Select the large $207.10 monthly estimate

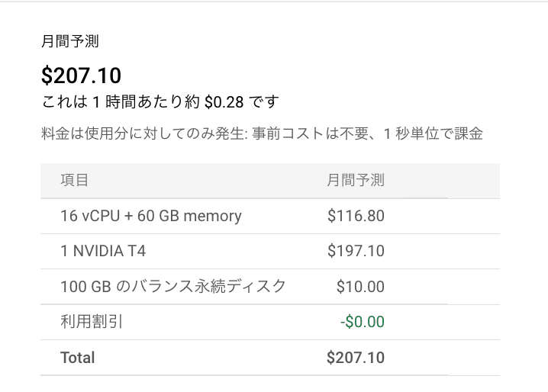click(x=81, y=75)
